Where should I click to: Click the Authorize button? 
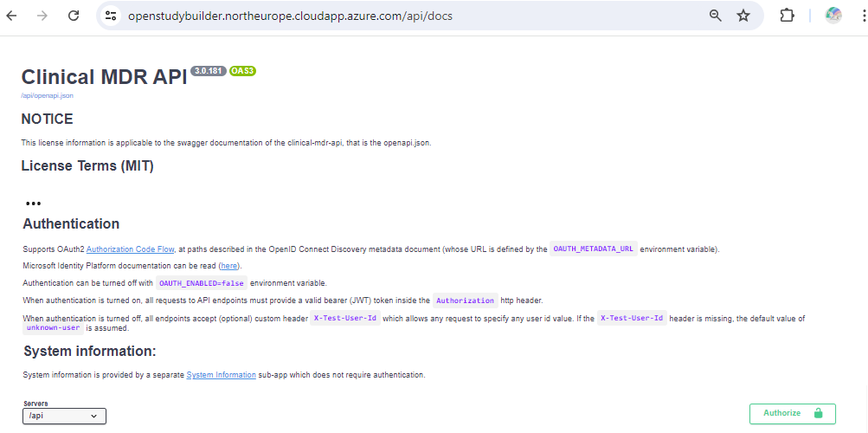tap(792, 414)
